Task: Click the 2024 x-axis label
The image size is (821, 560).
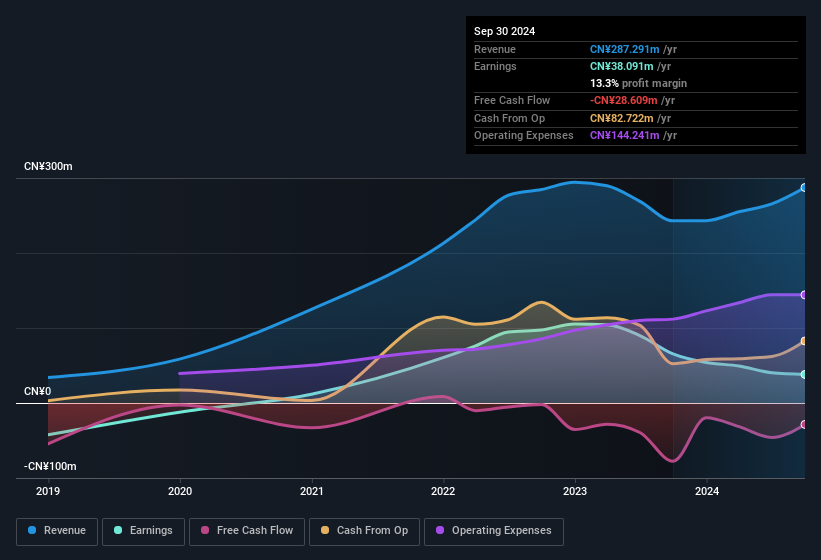Action: (x=707, y=491)
